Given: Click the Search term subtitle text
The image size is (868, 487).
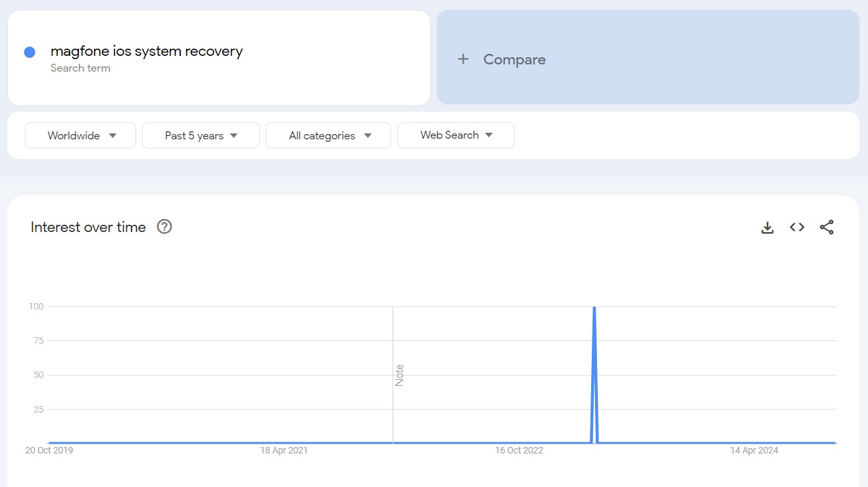Looking at the screenshot, I should (x=80, y=68).
